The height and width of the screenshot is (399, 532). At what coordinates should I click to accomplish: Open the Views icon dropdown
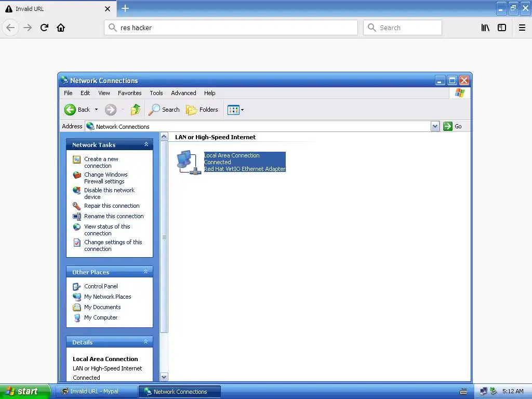(236, 110)
